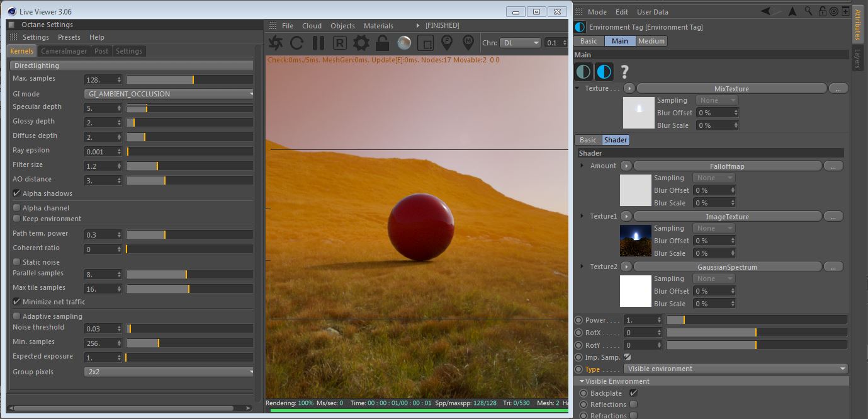The height and width of the screenshot is (419, 868).
Task: Click the Falloffmap shader button
Action: coord(727,166)
